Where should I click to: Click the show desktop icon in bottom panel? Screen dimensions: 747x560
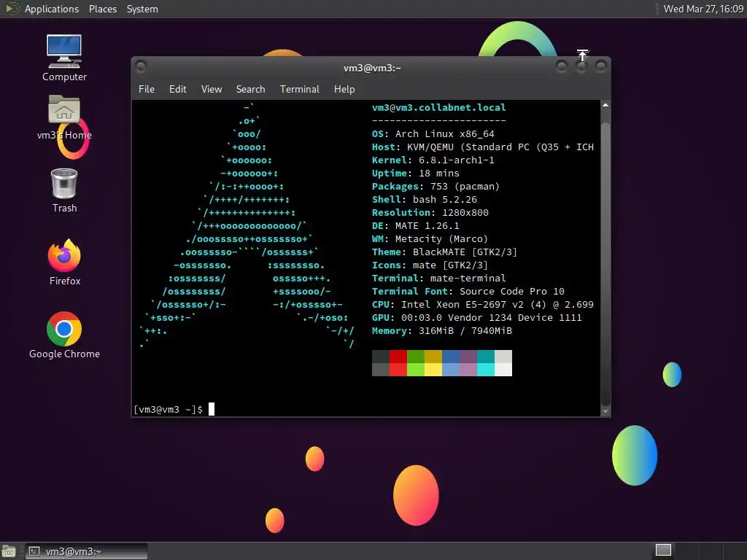coord(9,551)
